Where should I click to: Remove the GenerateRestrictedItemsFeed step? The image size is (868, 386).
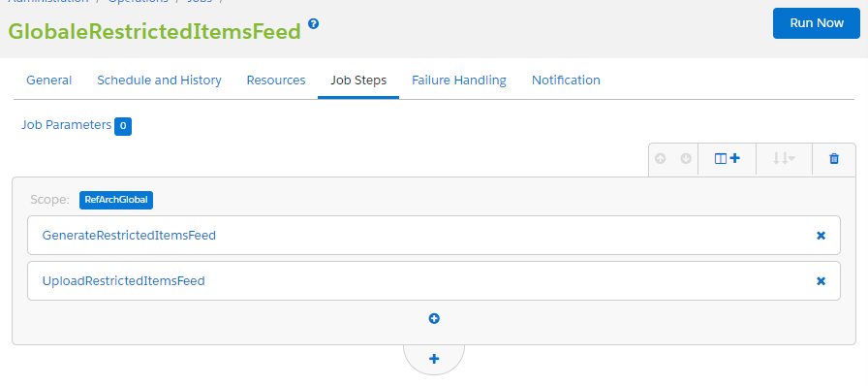[821, 236]
